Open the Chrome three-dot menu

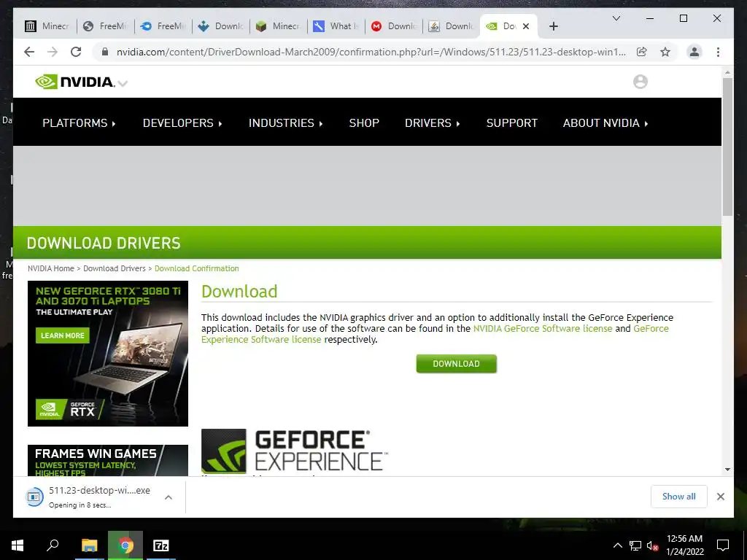click(718, 52)
